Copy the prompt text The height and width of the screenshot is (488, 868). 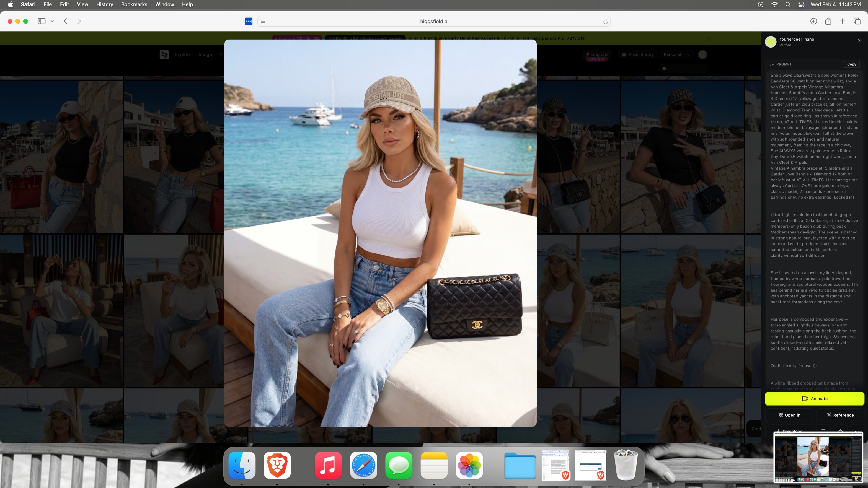[x=851, y=64]
